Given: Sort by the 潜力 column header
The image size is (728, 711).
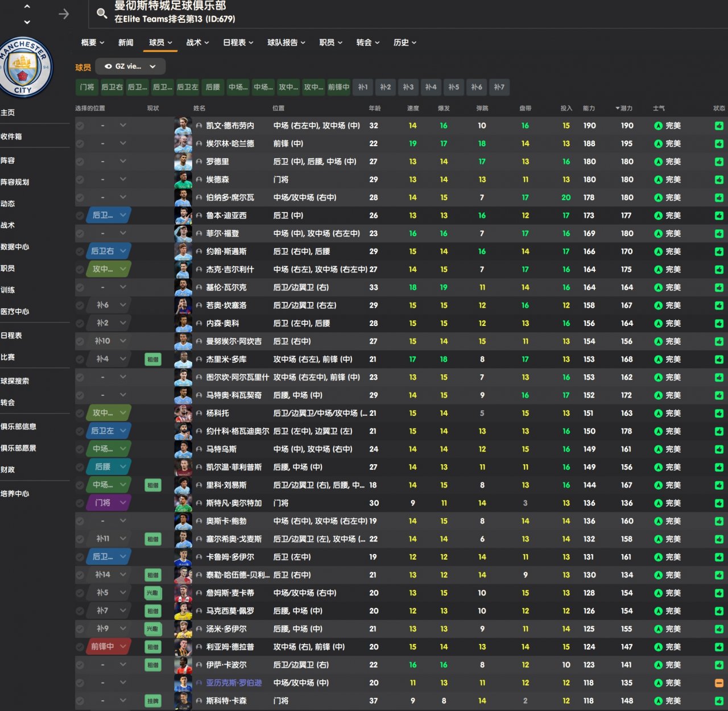Looking at the screenshot, I should 624,108.
